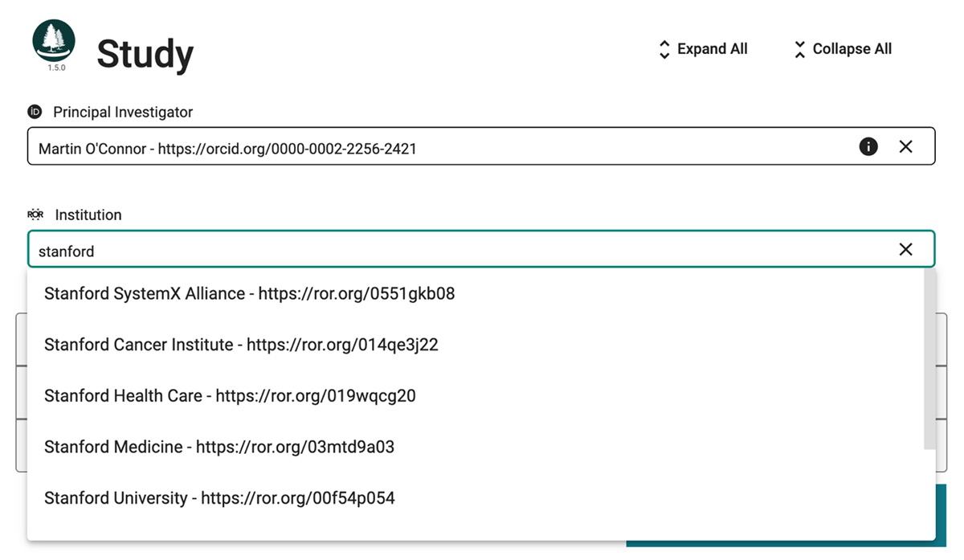Select Stanford SystemX Alliance option

pyautogui.click(x=476, y=293)
